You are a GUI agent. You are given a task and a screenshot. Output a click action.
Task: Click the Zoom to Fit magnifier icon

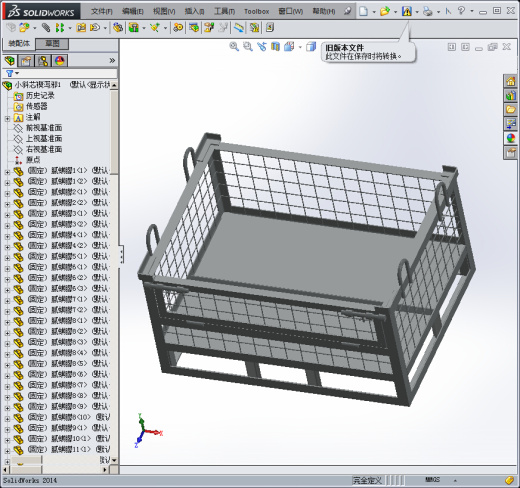pos(234,47)
